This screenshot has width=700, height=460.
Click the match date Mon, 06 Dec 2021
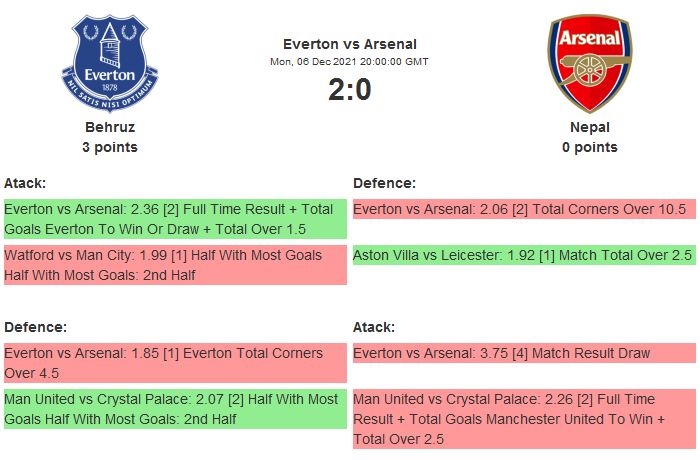(350, 61)
